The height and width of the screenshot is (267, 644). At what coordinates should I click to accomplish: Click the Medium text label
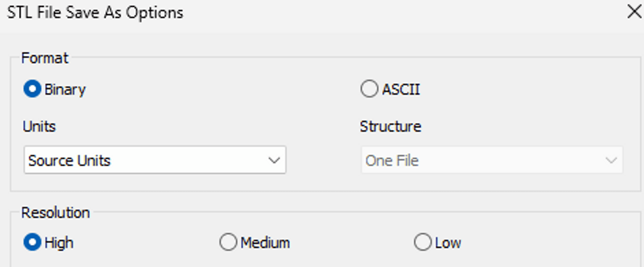(x=265, y=243)
